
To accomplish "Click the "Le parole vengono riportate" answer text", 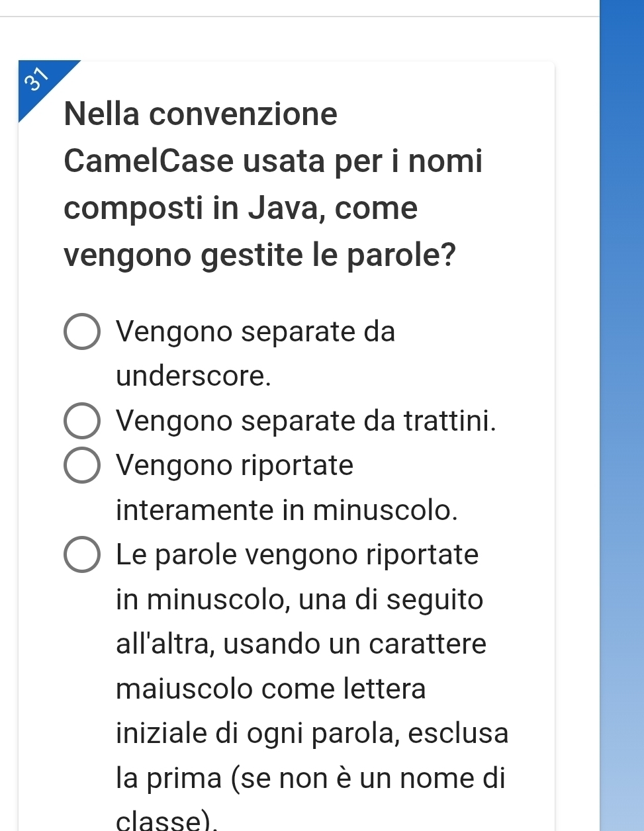I will [x=297, y=554].
